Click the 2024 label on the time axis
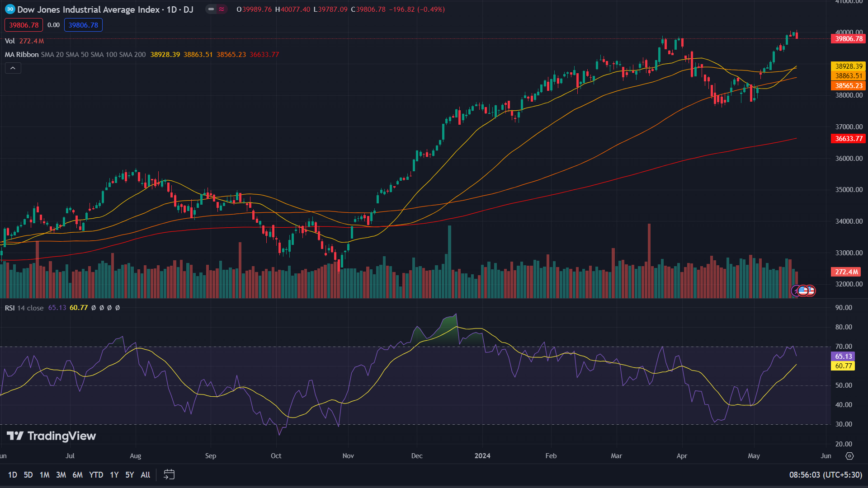Image resolution: width=868 pixels, height=488 pixels. (x=482, y=456)
